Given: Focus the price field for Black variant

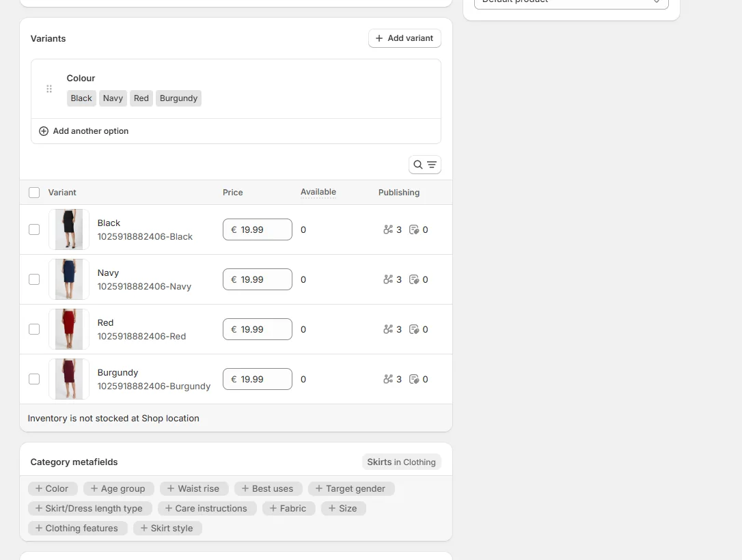Looking at the screenshot, I should tap(258, 229).
